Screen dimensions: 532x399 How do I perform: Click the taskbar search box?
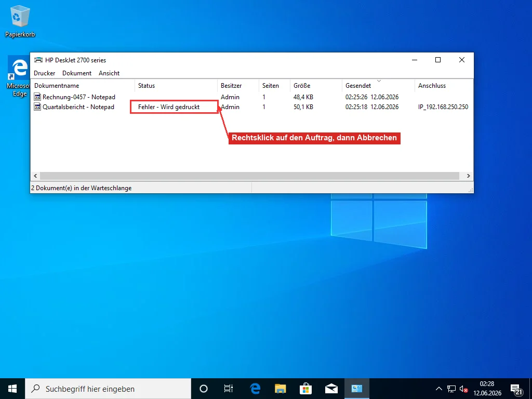[108, 389]
